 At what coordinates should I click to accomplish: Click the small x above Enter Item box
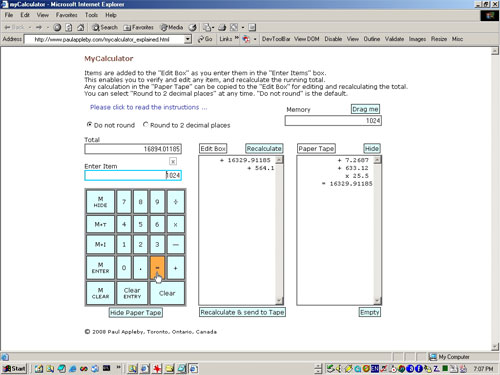point(173,161)
